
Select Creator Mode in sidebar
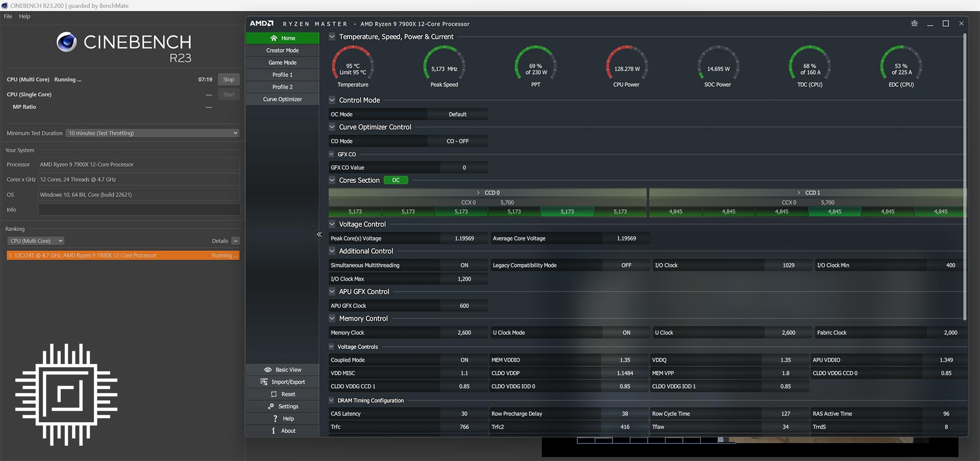282,50
